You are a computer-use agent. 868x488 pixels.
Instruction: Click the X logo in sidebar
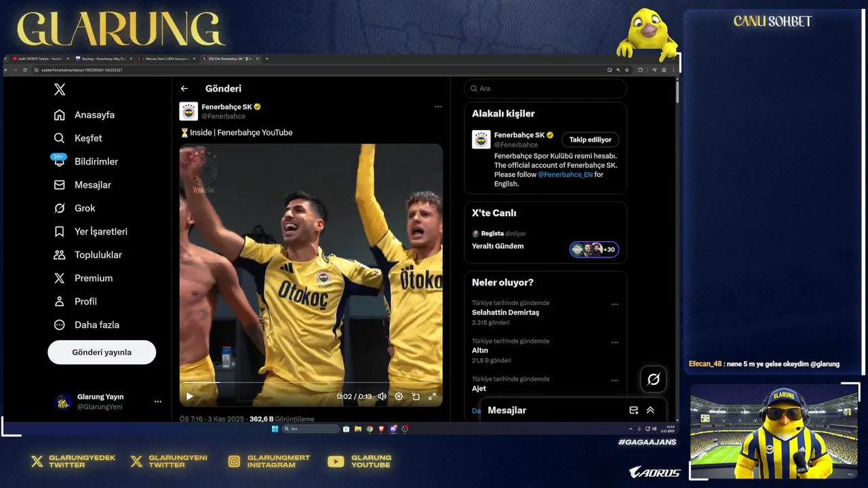pyautogui.click(x=60, y=89)
